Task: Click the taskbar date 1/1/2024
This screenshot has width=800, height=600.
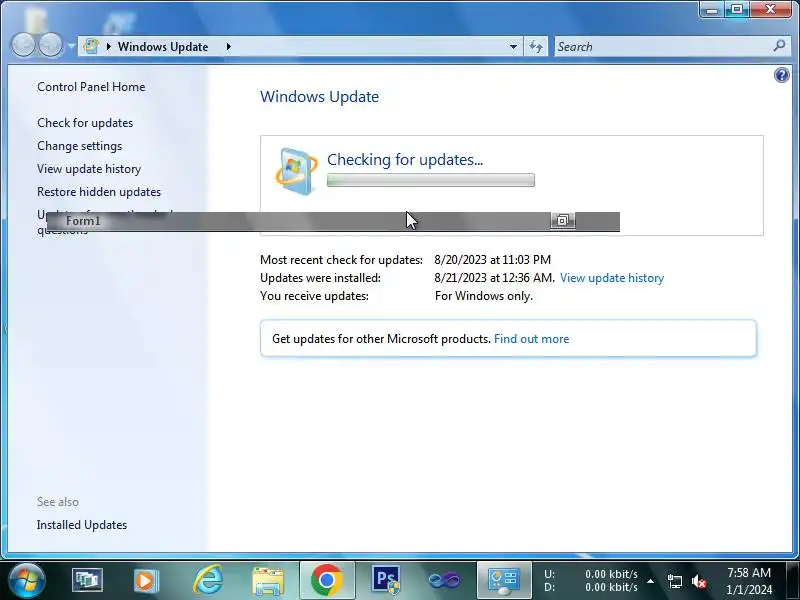Action: pyautogui.click(x=748, y=590)
